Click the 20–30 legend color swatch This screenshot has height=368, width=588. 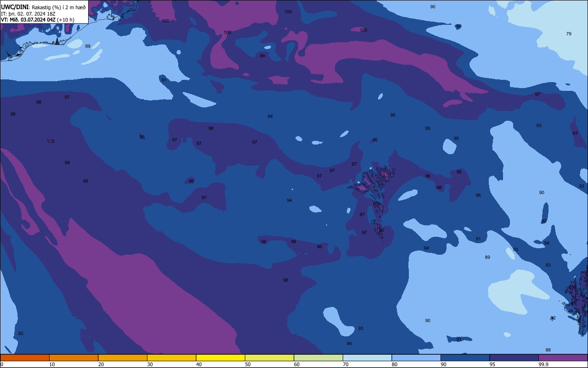123,357
